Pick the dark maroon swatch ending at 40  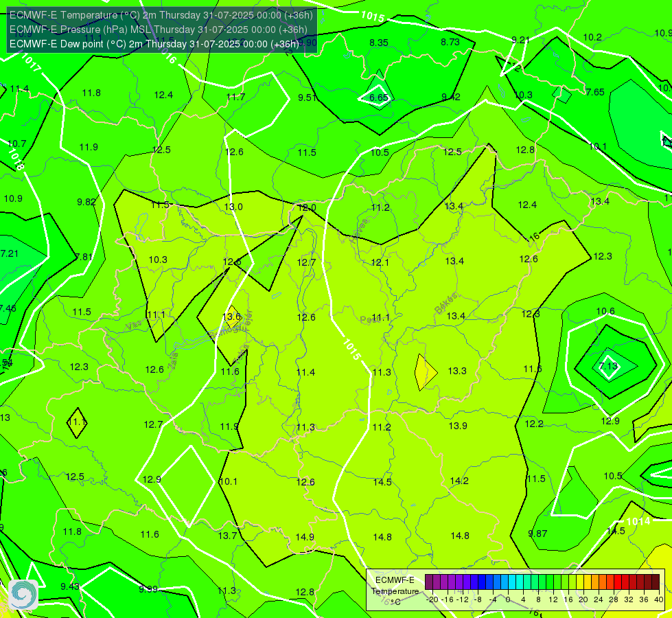tap(656, 582)
